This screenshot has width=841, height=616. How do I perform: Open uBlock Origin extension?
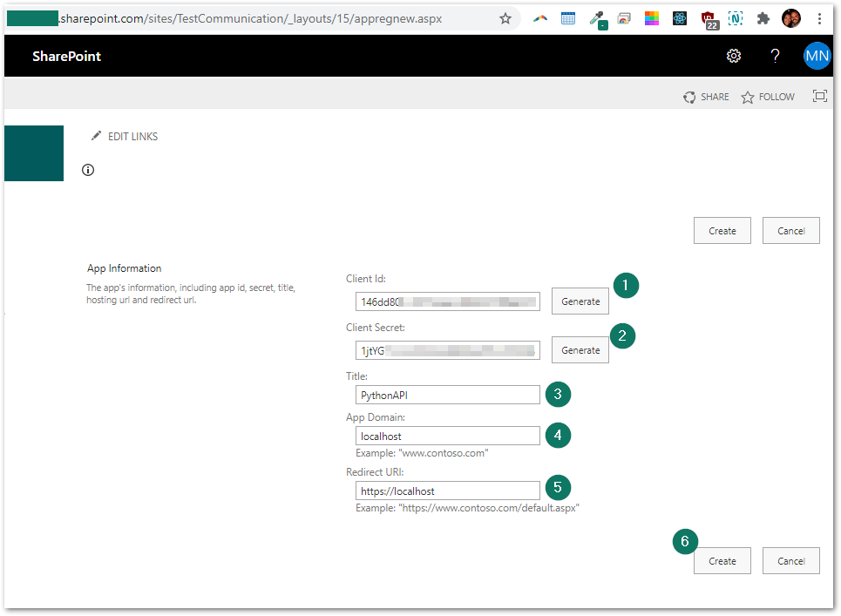708,17
